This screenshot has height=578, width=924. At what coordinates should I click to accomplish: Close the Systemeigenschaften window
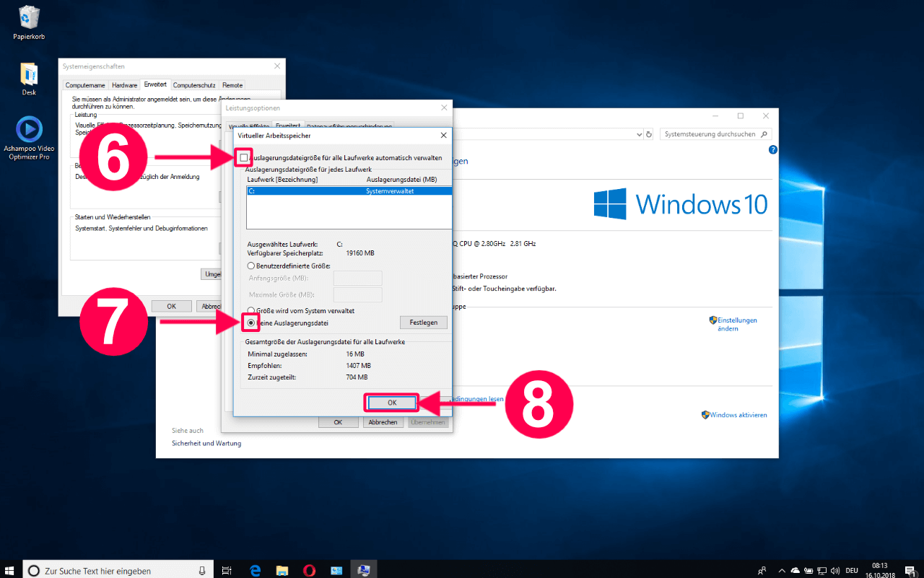(277, 66)
